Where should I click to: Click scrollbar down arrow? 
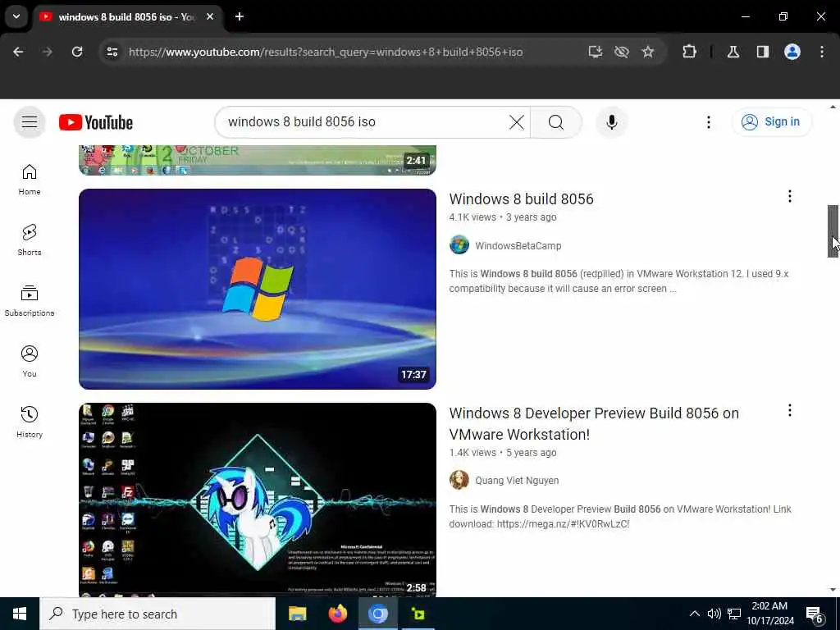(833, 590)
